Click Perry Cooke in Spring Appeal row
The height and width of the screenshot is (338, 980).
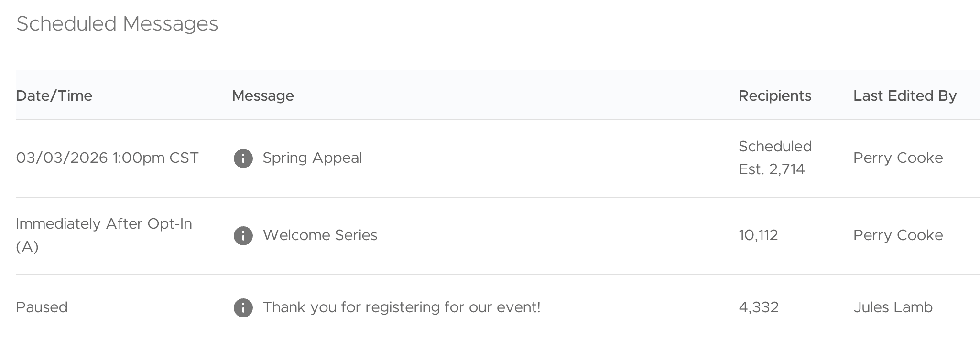[898, 158]
